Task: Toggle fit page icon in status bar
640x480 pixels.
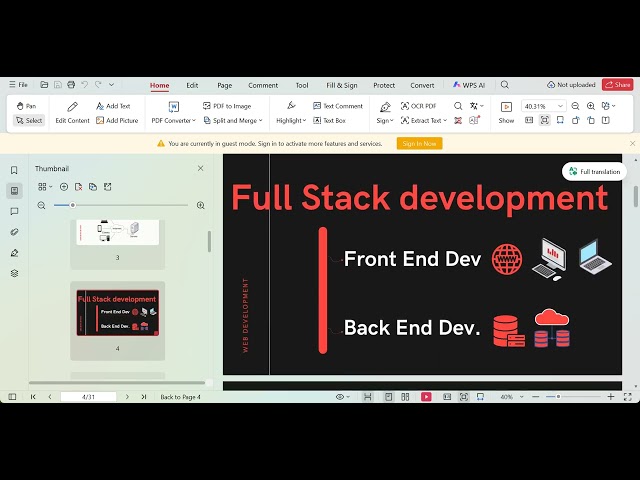Action: [x=464, y=396]
